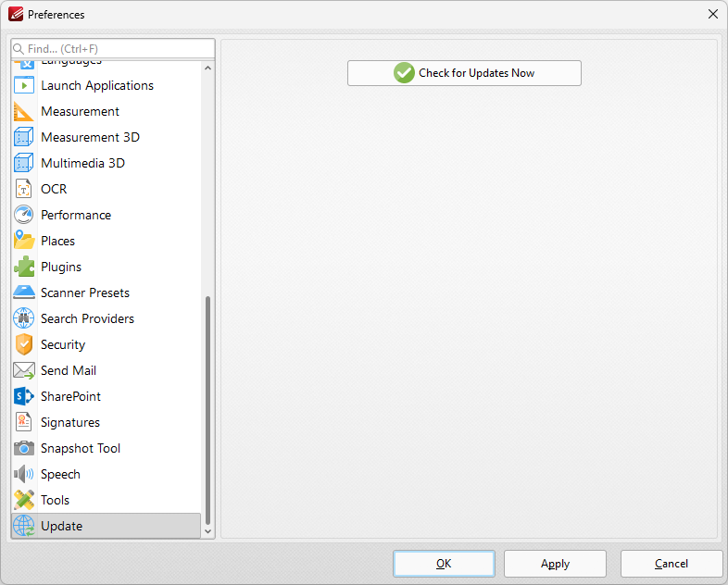Viewport: 728px width, 585px height.
Task: Open Signatures preferences page
Action: point(70,422)
